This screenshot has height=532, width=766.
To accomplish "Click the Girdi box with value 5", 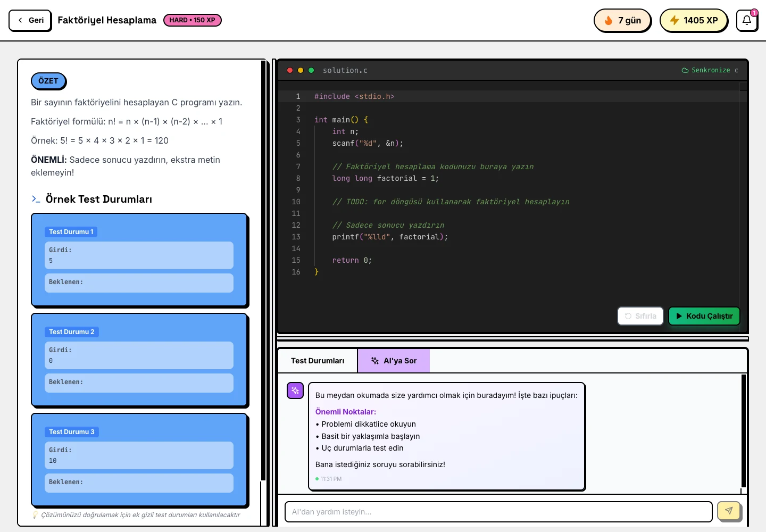I will [x=139, y=255].
